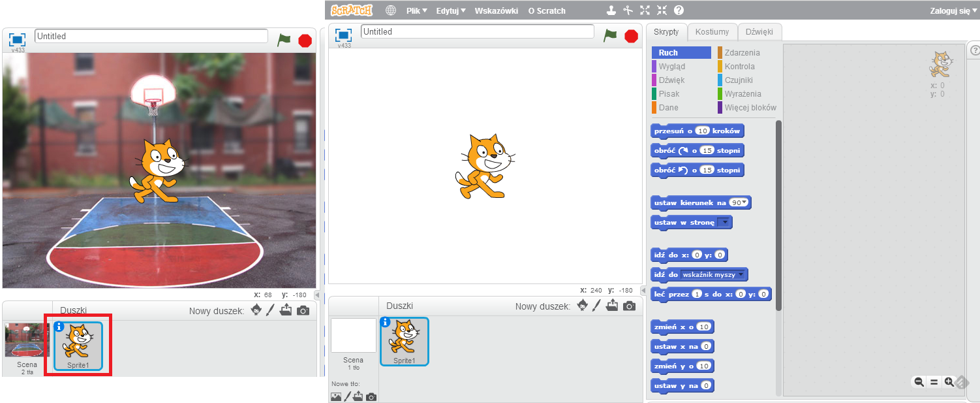980x403 pixels.
Task: Select the shrink sprite tool
Action: 662,10
